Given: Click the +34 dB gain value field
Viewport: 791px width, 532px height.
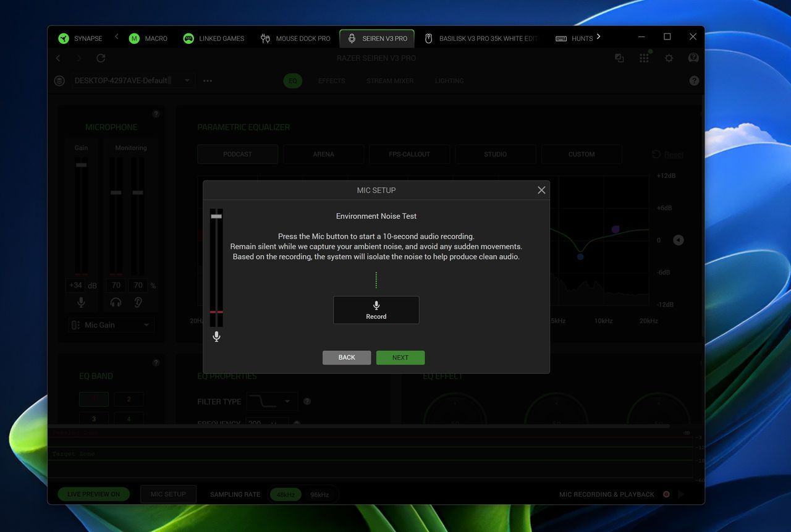Looking at the screenshot, I should (x=75, y=285).
